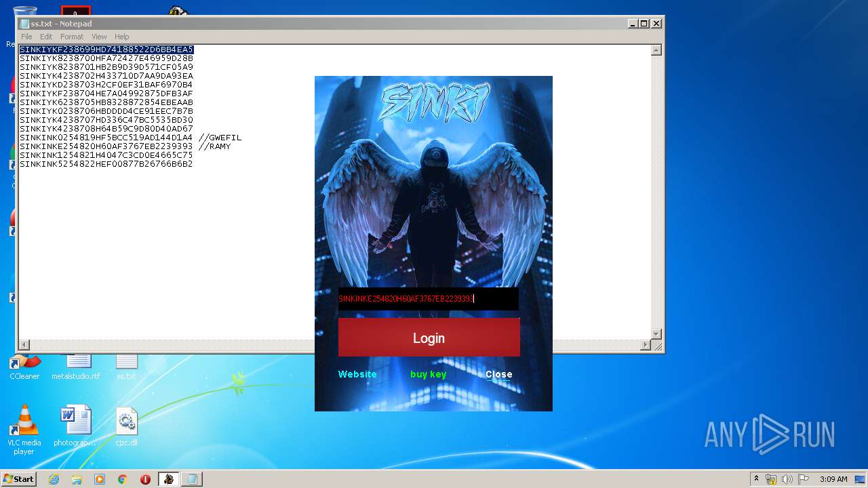Click the highlighted line SINKIYKF238699HD74188522D6BB4EA5
Screen dimensions: 868x488
click(x=106, y=49)
